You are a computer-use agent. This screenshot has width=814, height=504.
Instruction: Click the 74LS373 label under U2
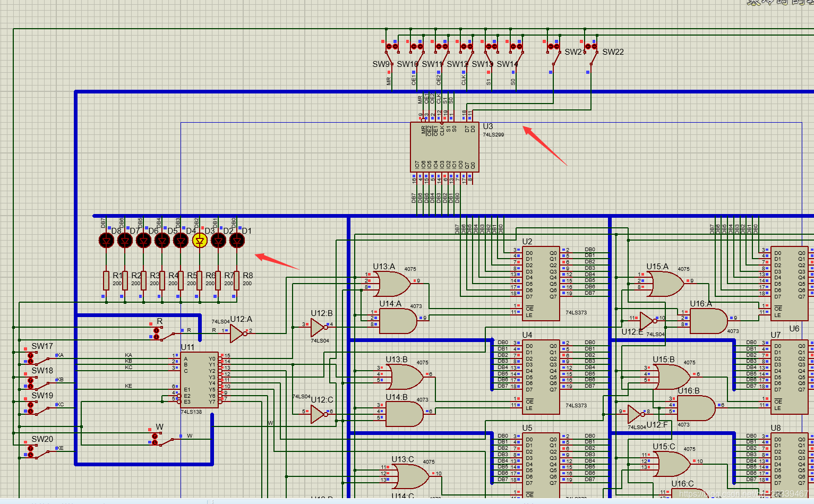[x=576, y=313]
